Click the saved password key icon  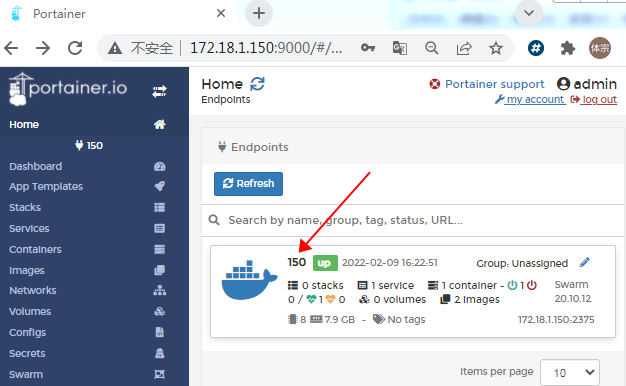pyautogui.click(x=368, y=48)
